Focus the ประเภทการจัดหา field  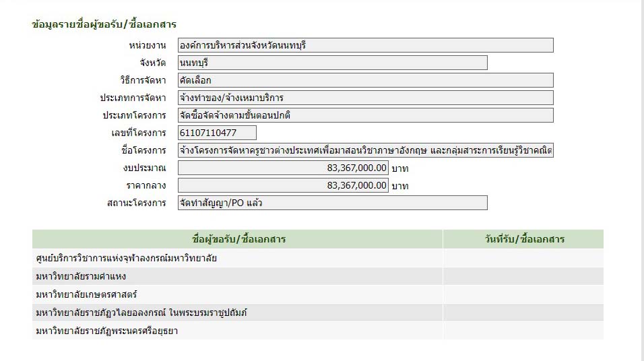point(365,98)
